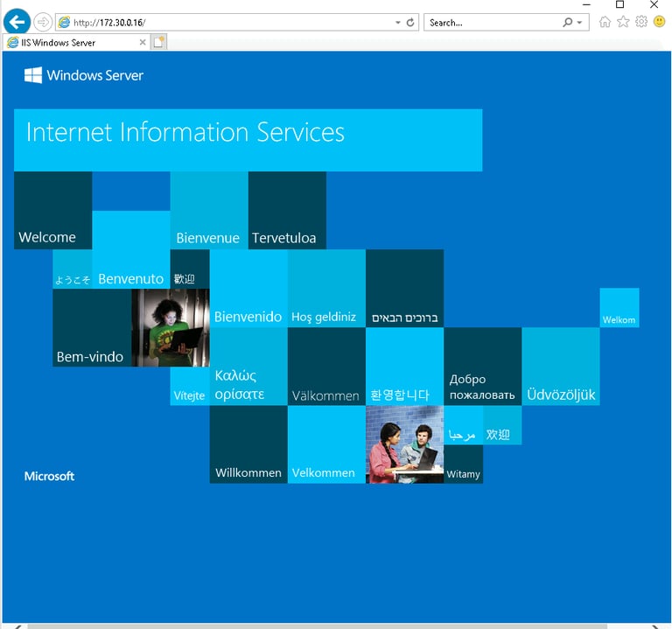Click the Bienvenido tile
The height and width of the screenshot is (629, 672).
coord(248,289)
